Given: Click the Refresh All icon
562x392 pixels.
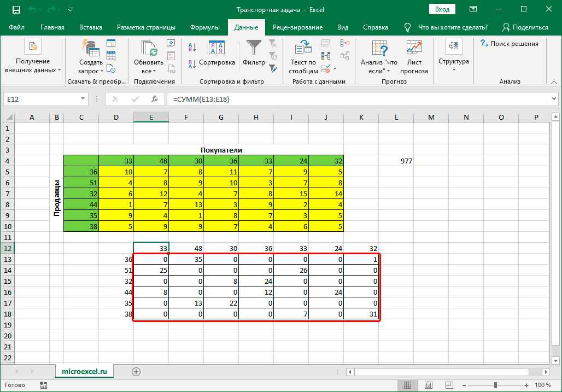Looking at the screenshot, I should [x=149, y=48].
